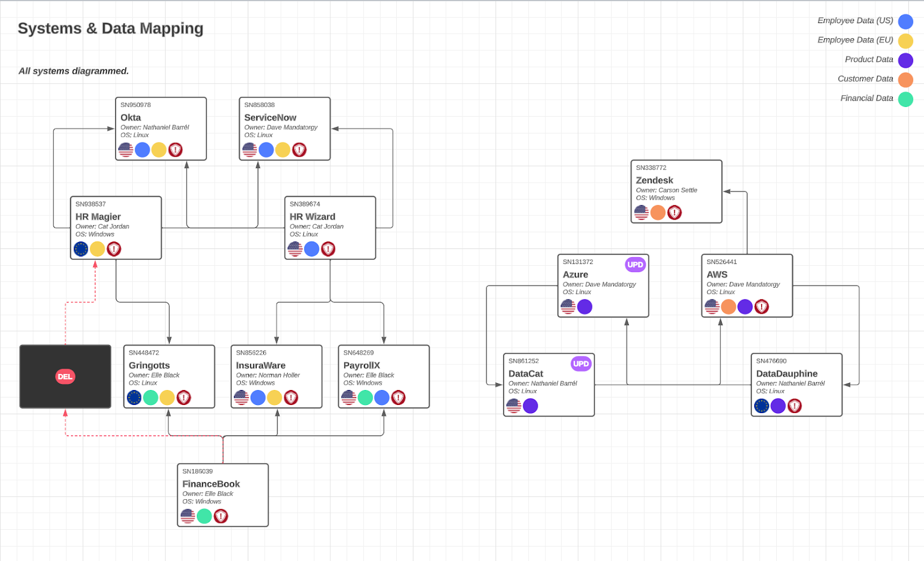Click the US flag icon in Okta card
924x561 pixels.
[126, 150]
